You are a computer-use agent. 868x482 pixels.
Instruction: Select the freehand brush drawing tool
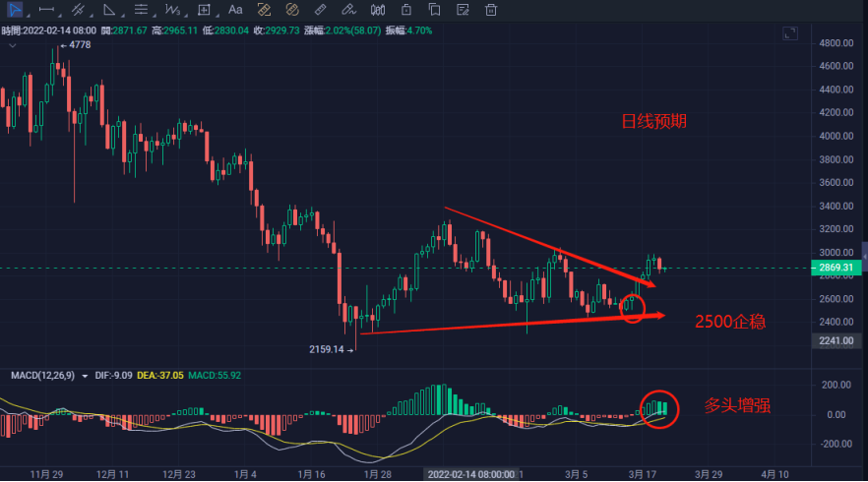point(348,10)
